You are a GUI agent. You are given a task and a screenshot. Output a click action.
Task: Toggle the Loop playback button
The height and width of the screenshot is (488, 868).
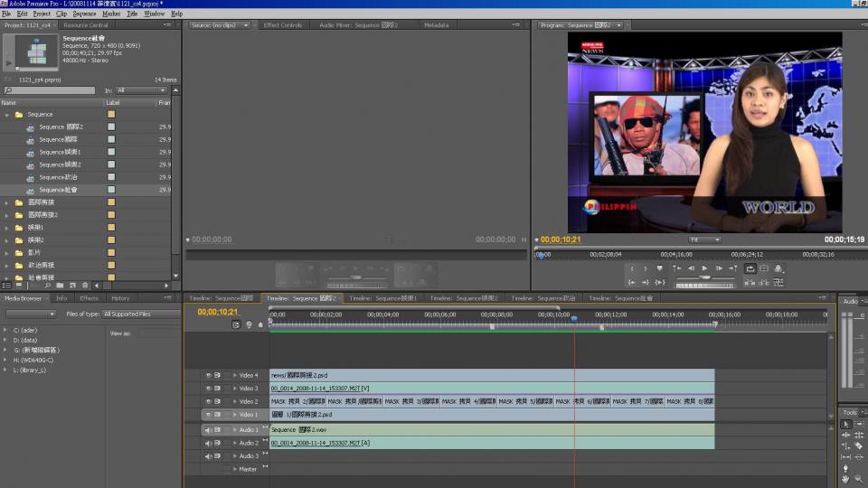[x=750, y=268]
